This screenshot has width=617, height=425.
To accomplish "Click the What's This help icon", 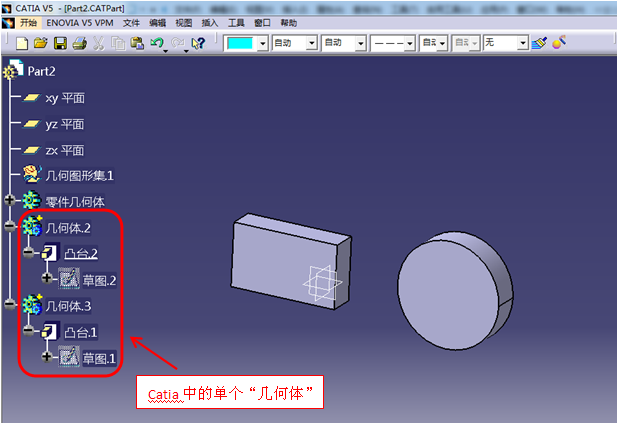I will (198, 43).
